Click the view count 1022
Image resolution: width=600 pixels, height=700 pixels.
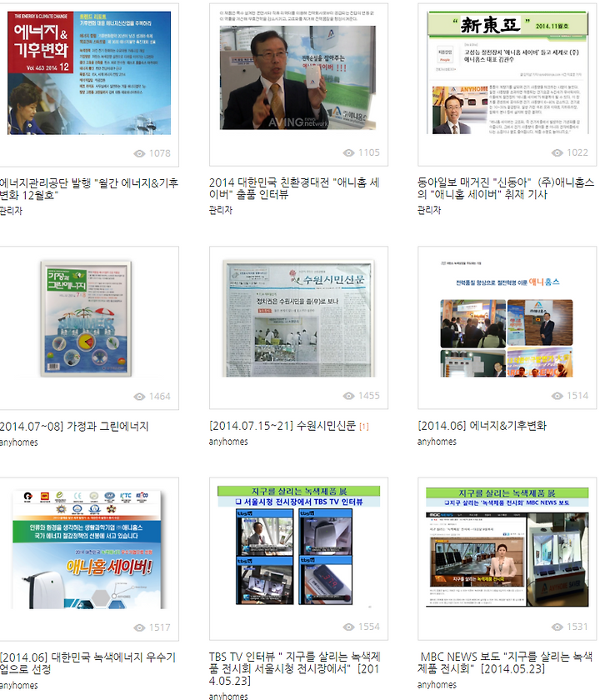[577, 152]
